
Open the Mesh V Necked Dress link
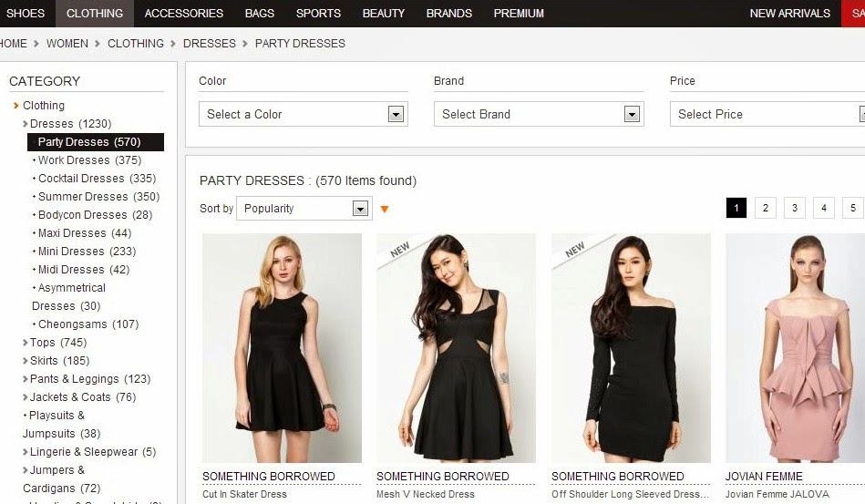click(x=426, y=494)
